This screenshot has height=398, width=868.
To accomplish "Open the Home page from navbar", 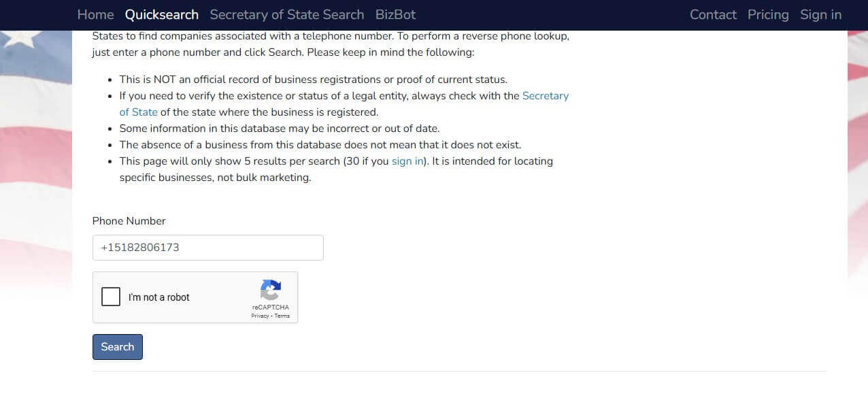I will point(96,14).
